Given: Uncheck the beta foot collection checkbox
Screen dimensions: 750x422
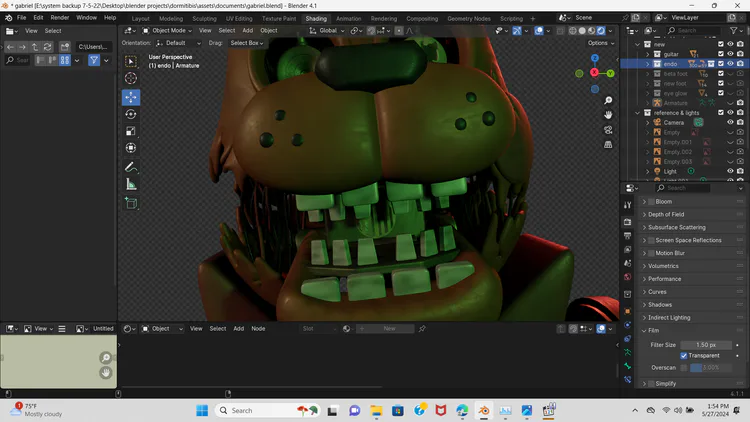Looking at the screenshot, I should pos(721,74).
